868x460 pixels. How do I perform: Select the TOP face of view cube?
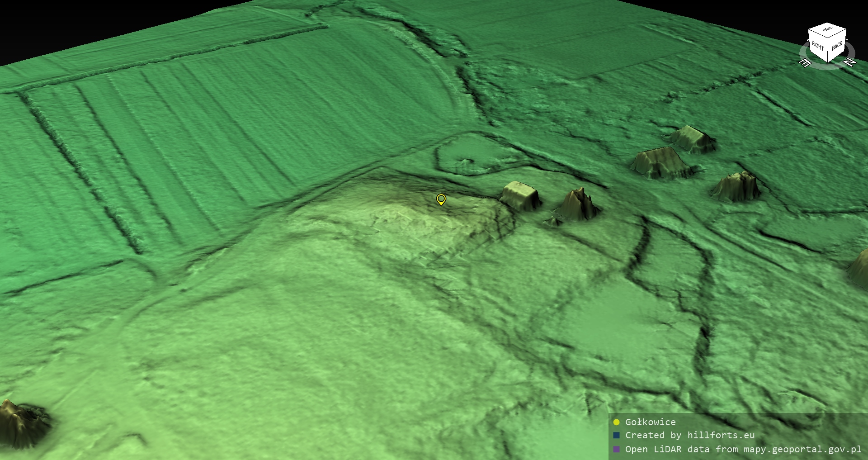pyautogui.click(x=827, y=30)
